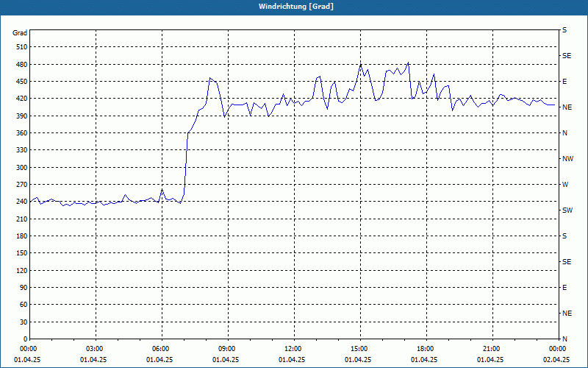Select the 30 y-axis value
This screenshot has height=368, width=588.
(x=24, y=322)
